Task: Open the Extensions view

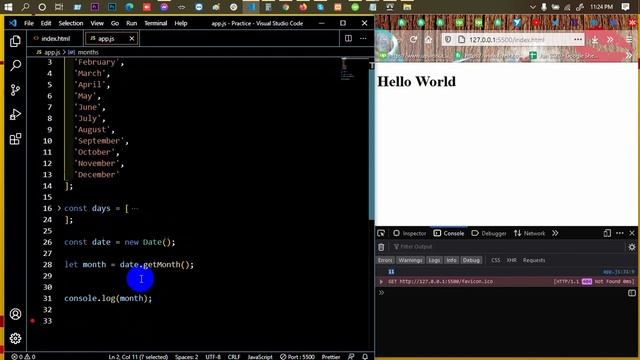Action: pyautogui.click(x=15, y=139)
